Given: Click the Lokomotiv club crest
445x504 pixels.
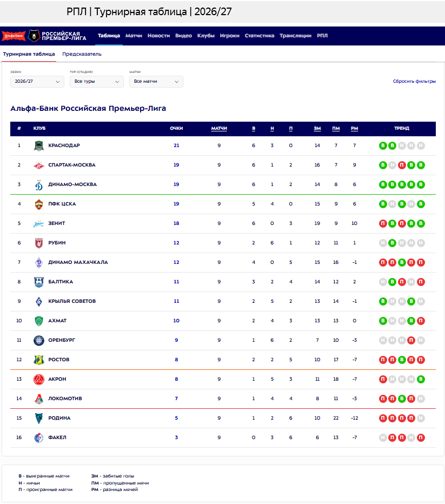Looking at the screenshot, I should point(39,399).
